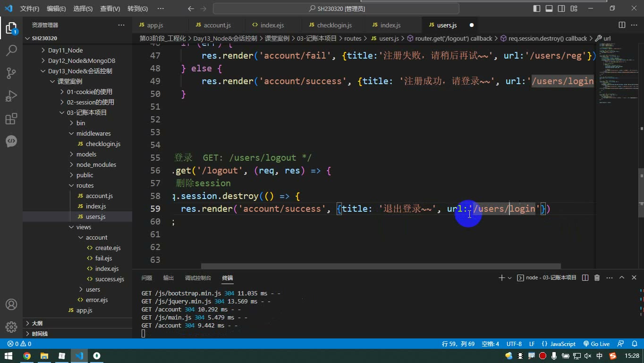Open the terminal launch profile dropdown

[x=510, y=278]
